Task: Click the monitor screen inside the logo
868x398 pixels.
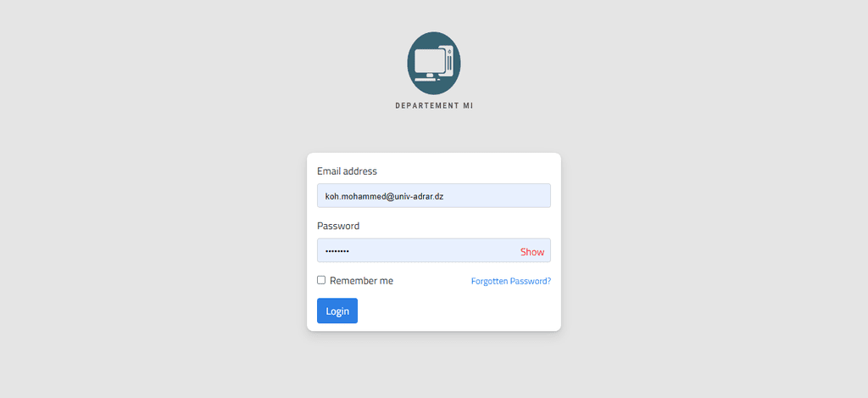Action: [430, 61]
